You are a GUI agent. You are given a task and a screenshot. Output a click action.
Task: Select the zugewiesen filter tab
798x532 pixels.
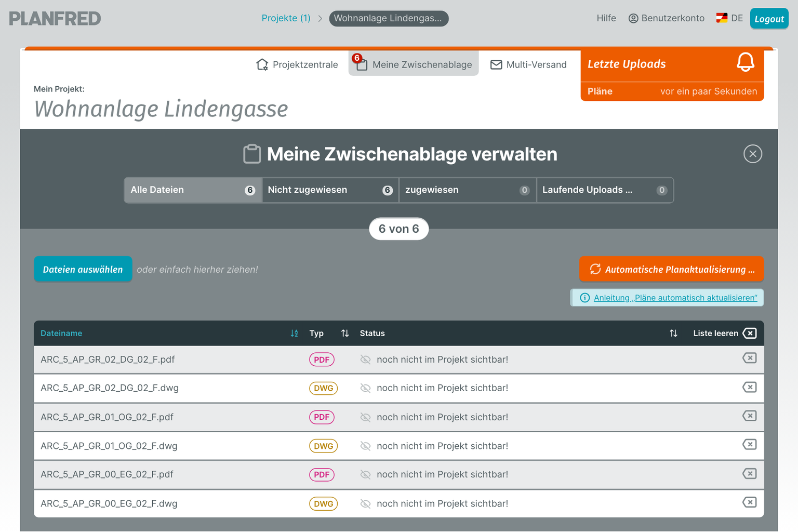click(x=468, y=190)
